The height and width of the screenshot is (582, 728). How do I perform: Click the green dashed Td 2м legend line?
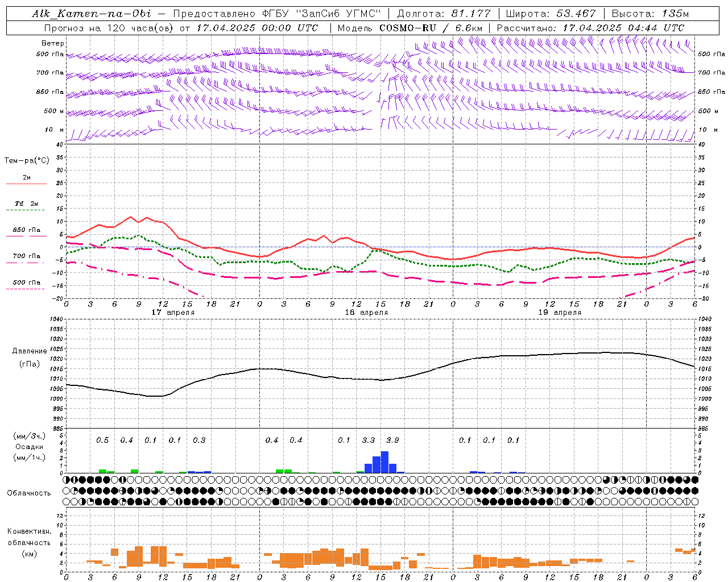[25, 210]
